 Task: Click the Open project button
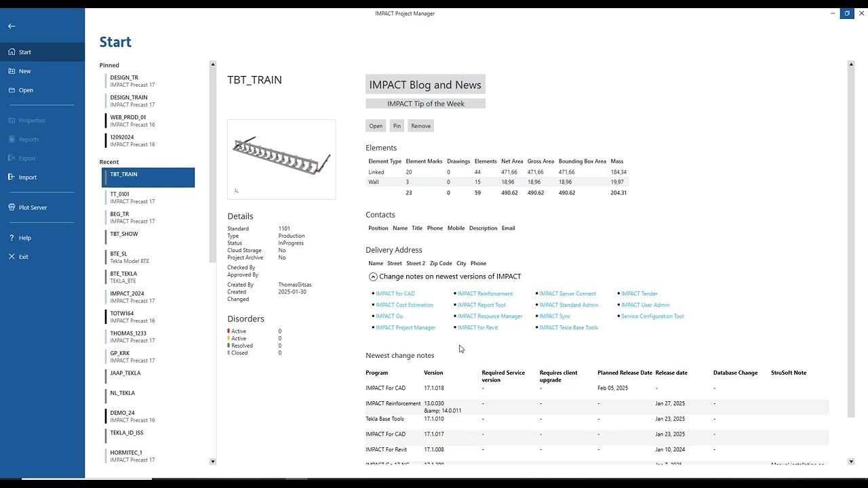coord(376,126)
